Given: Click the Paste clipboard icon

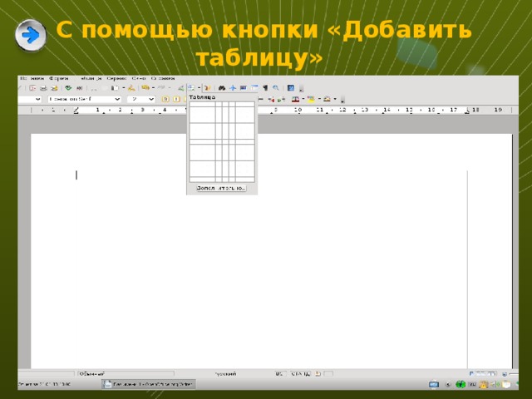Looking at the screenshot, I should 115,88.
